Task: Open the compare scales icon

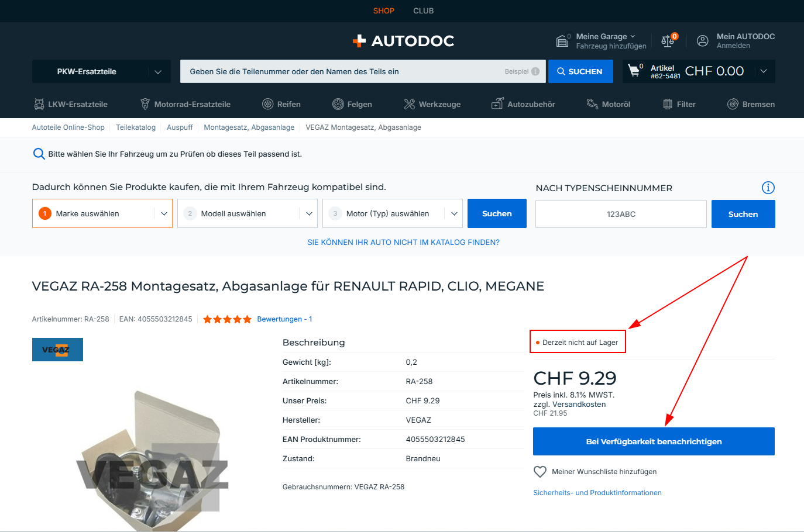Action: click(x=668, y=41)
